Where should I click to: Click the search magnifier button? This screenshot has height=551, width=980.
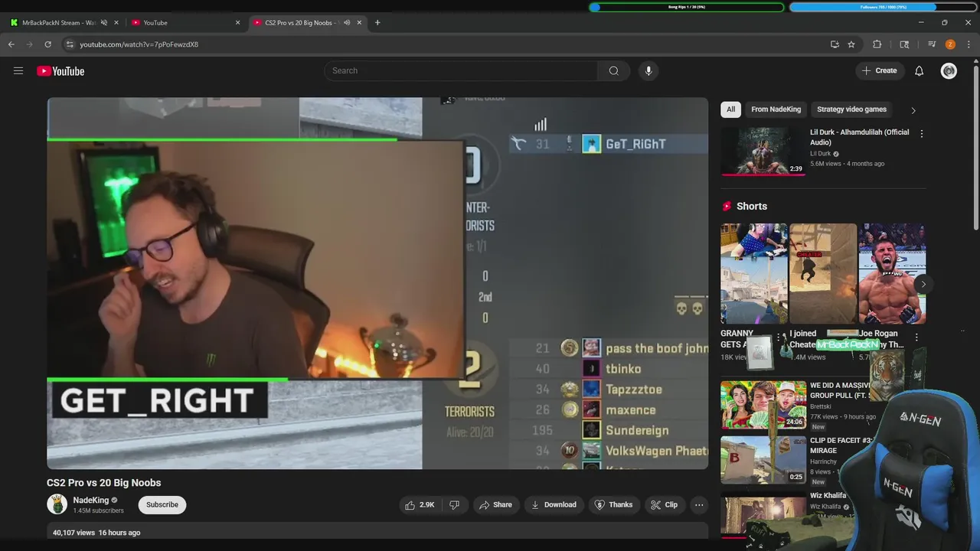[x=613, y=71]
